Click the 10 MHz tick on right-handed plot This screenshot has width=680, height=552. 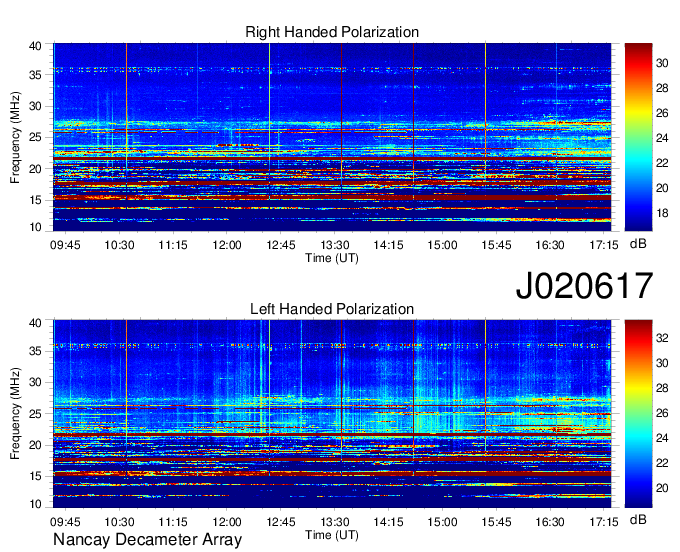[35, 227]
